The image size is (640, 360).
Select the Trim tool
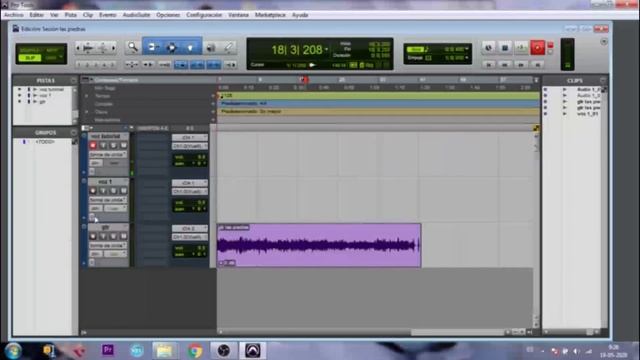click(152, 47)
